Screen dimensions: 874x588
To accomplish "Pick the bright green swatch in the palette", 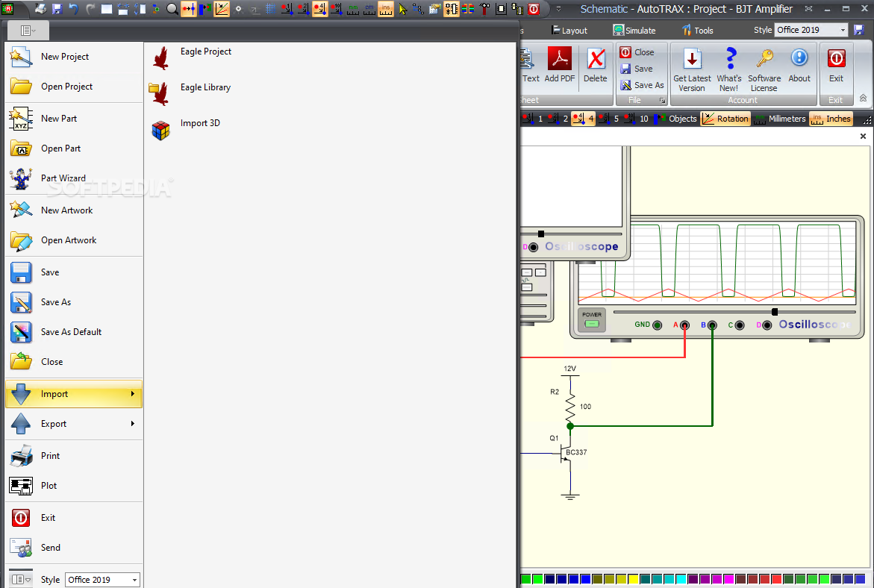I will click(x=537, y=580).
